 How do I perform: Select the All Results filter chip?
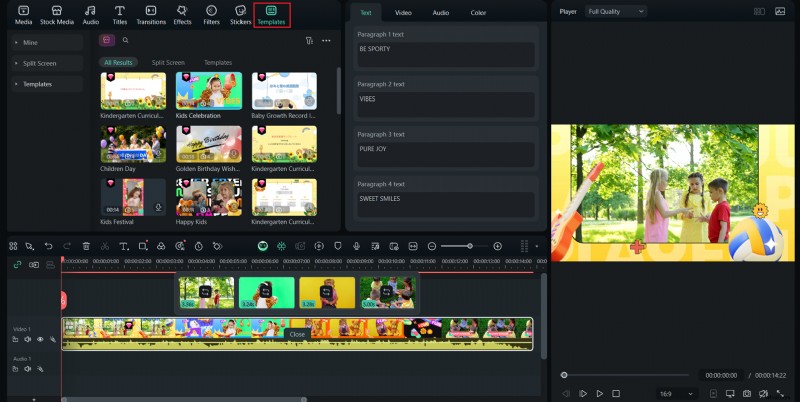pos(118,62)
